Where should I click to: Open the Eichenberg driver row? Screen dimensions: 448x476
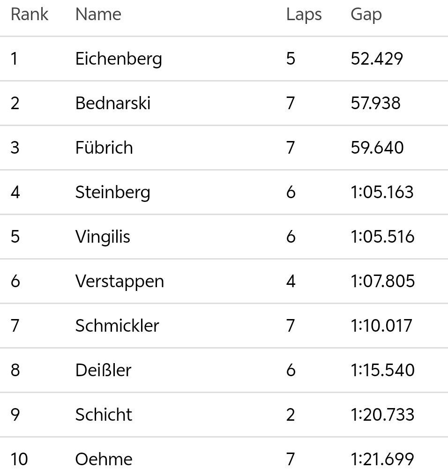[x=224, y=59]
